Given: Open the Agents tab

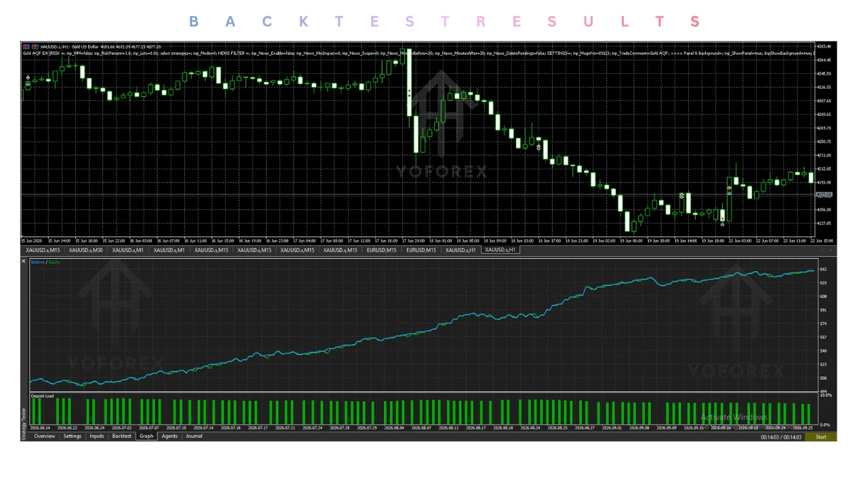Looking at the screenshot, I should (170, 436).
